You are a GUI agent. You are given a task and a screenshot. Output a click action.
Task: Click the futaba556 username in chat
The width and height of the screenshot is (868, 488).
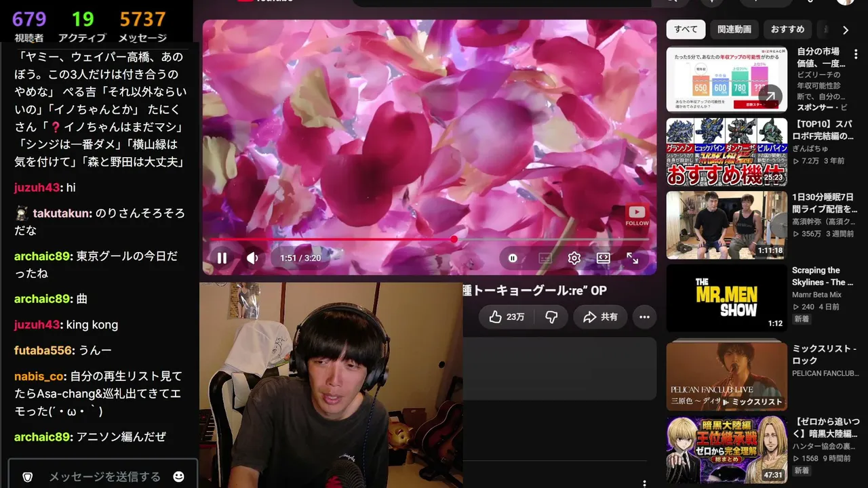(x=43, y=350)
